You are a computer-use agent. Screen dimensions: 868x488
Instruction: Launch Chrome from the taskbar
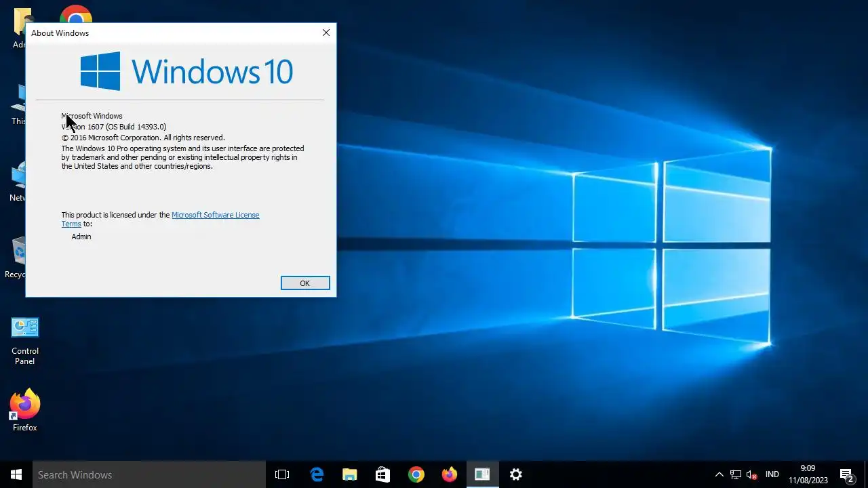pyautogui.click(x=416, y=474)
